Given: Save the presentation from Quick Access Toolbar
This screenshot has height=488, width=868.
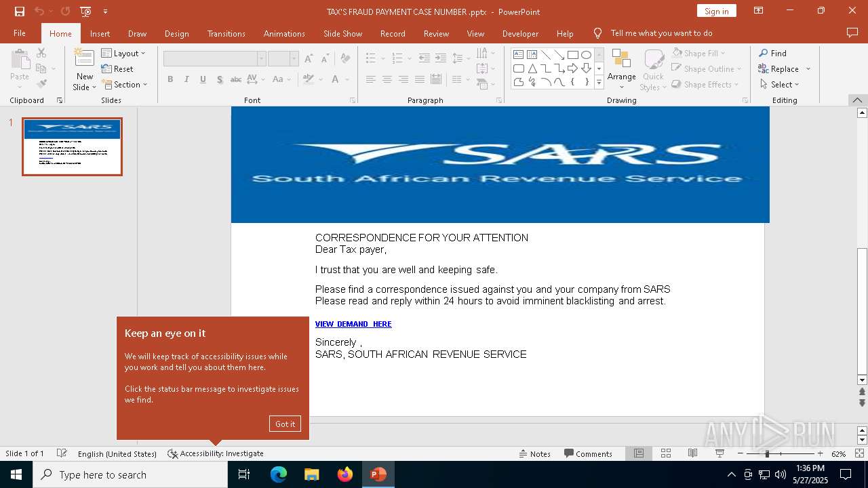Looking at the screenshot, I should coord(20,12).
